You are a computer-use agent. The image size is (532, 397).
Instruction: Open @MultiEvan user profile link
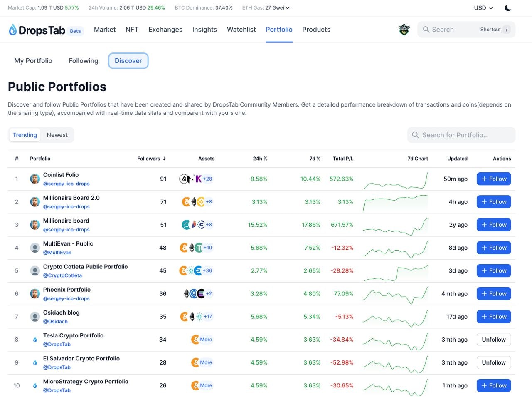tap(57, 253)
